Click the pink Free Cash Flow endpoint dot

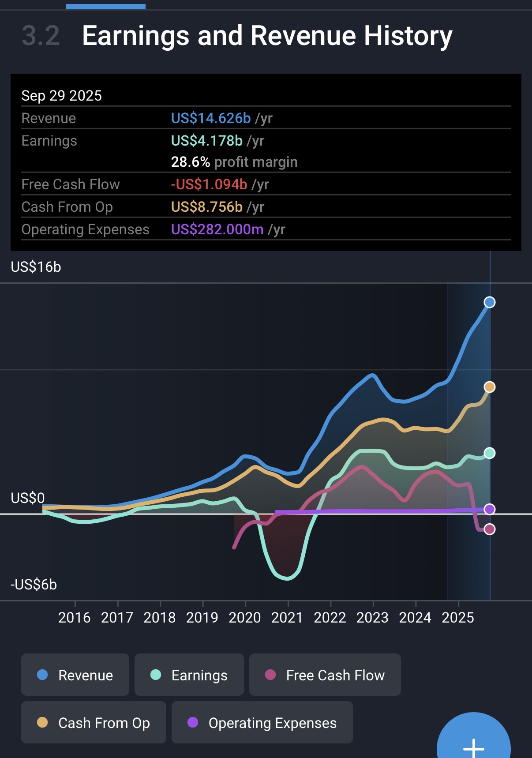pos(489,529)
